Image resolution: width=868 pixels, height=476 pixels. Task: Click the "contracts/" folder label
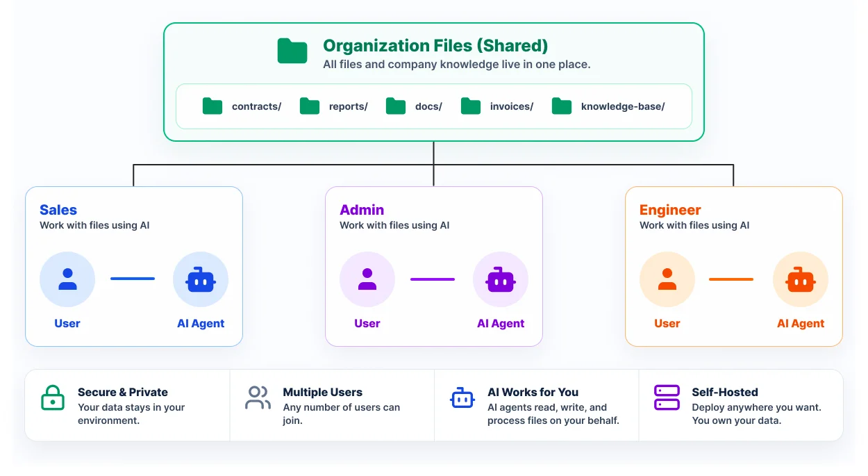coord(256,106)
